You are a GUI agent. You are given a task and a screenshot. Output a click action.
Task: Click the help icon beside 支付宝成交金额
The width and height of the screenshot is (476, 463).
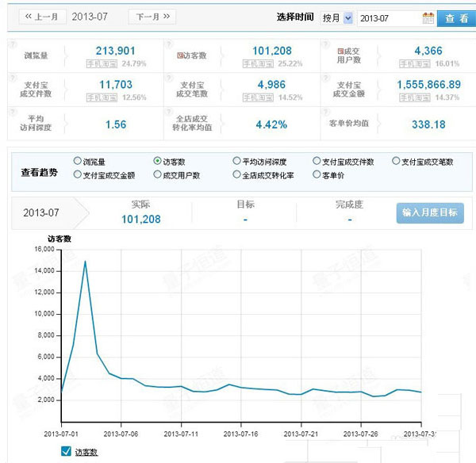click(325, 78)
